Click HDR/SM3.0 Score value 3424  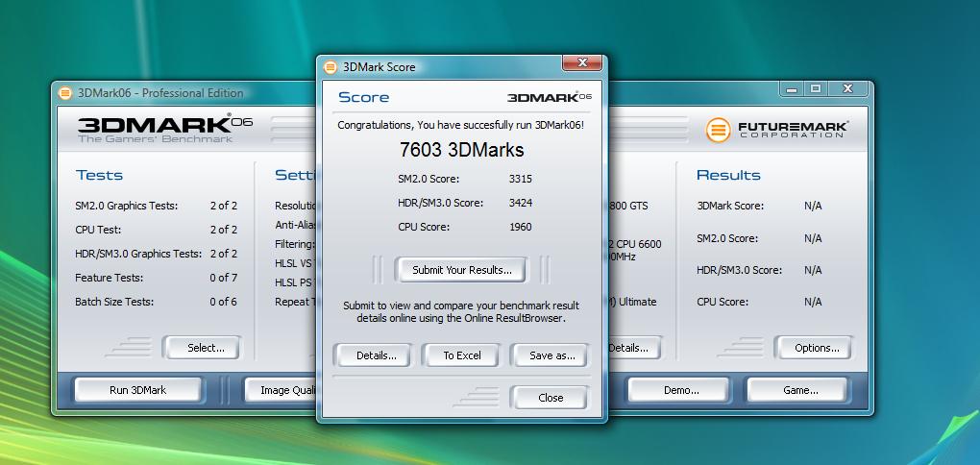pos(521,203)
